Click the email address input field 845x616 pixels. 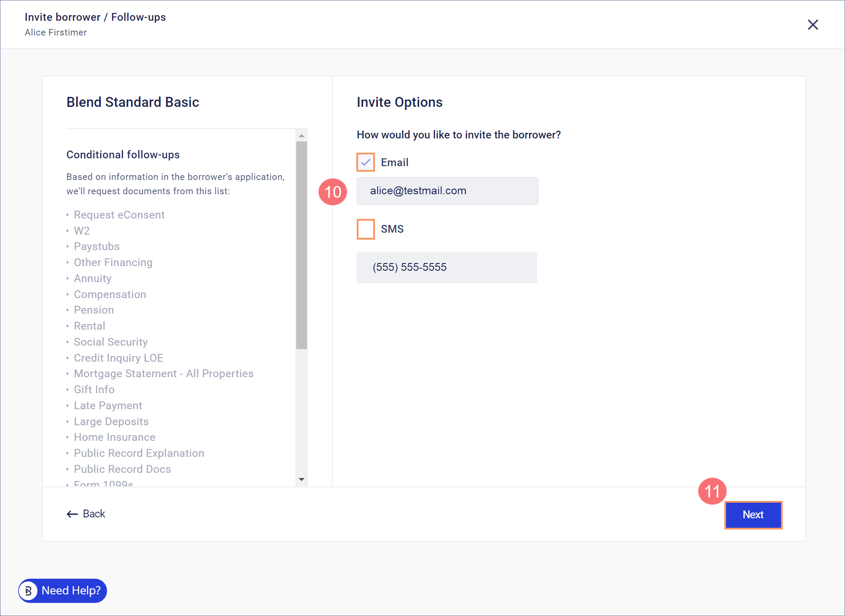coord(447,191)
